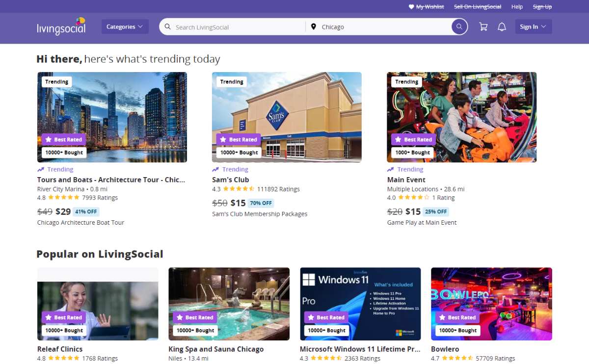Open the King Spa pool thumbnail
Viewport: 589px width, 364px height.
pyautogui.click(x=229, y=304)
